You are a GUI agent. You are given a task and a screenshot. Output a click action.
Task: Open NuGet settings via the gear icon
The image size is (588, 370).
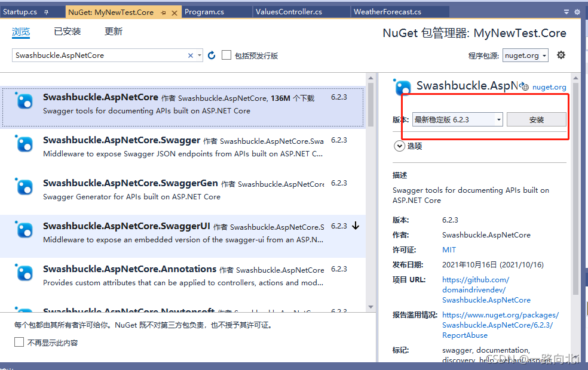pyautogui.click(x=561, y=55)
